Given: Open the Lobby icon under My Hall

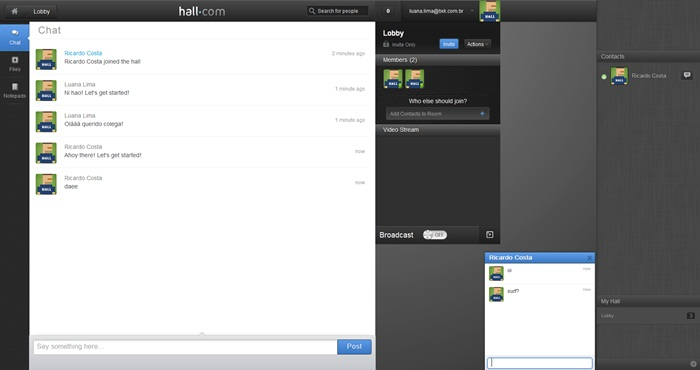Looking at the screenshot, I should (690, 316).
